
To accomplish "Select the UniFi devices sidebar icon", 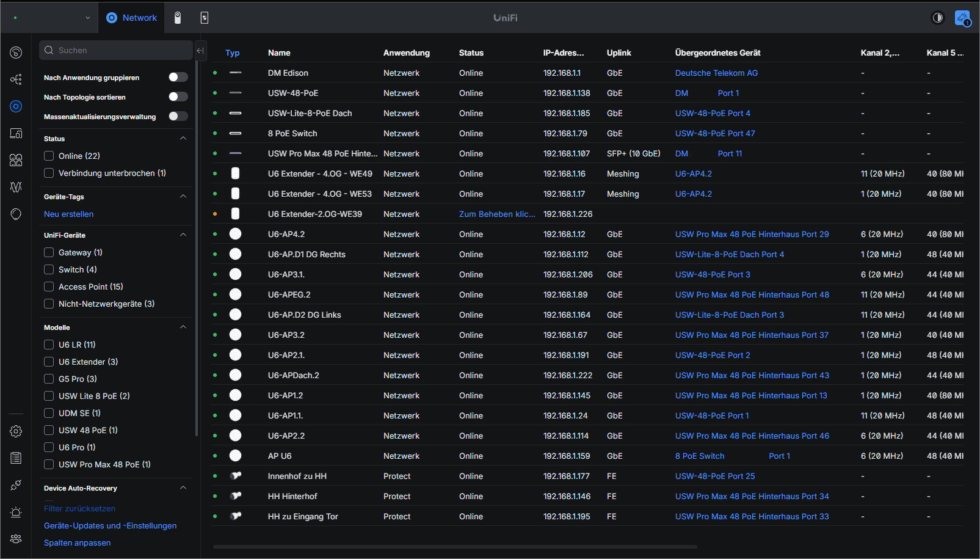I will coord(16,106).
